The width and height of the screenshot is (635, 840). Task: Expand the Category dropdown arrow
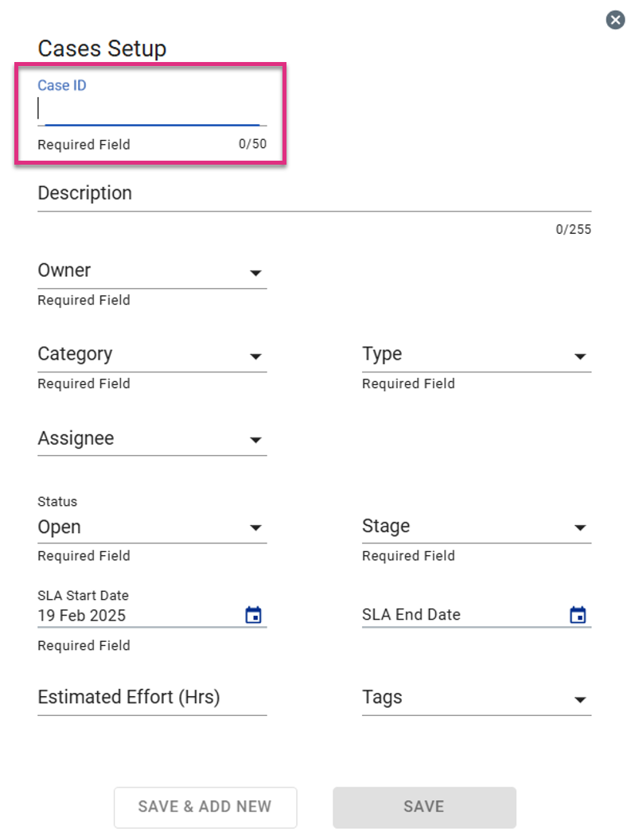tap(256, 356)
